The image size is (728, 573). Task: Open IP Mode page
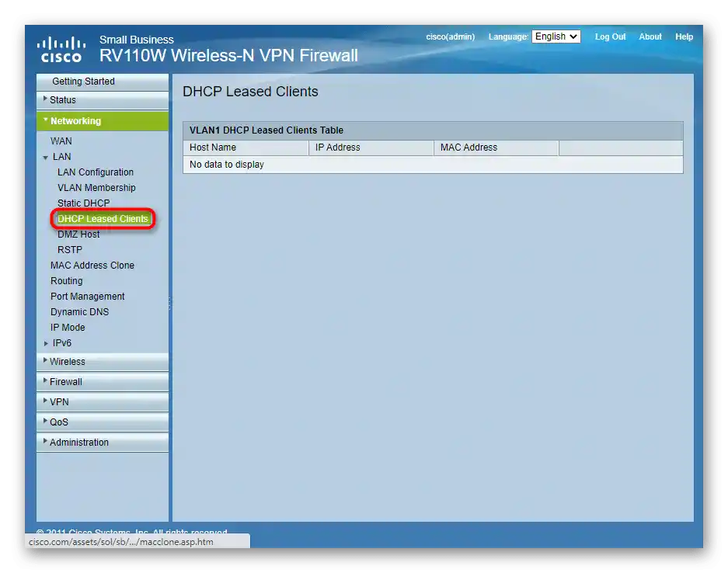pos(68,328)
